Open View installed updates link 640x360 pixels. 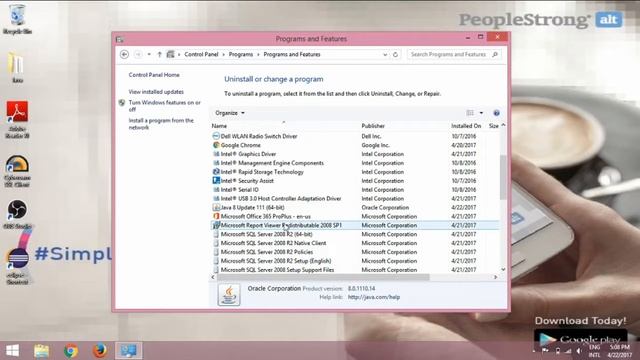pos(156,92)
